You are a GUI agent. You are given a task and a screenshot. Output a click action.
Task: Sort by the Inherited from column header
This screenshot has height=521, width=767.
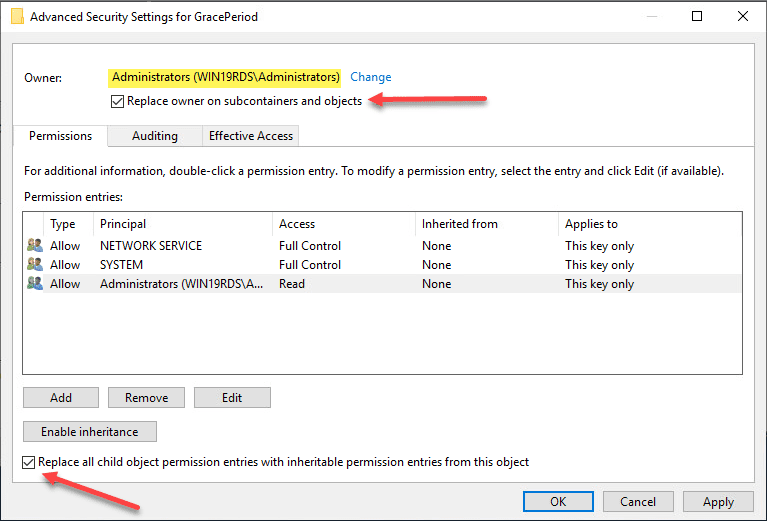485,224
